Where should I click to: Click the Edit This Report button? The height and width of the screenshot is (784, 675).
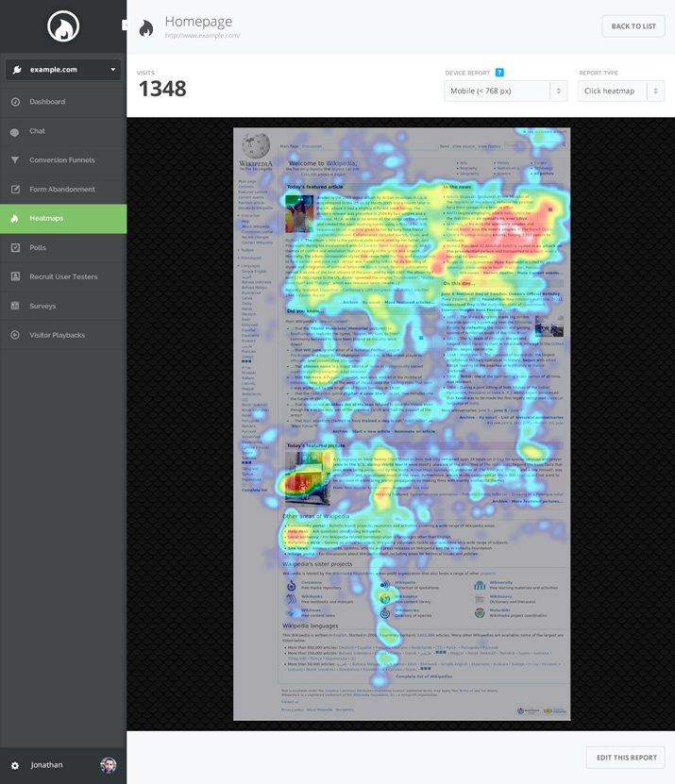pos(624,757)
